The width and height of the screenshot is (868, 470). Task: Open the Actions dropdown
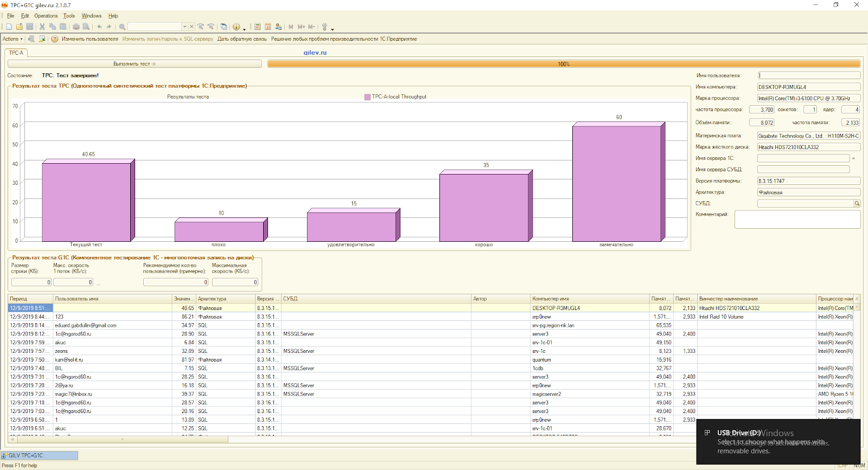click(12, 39)
